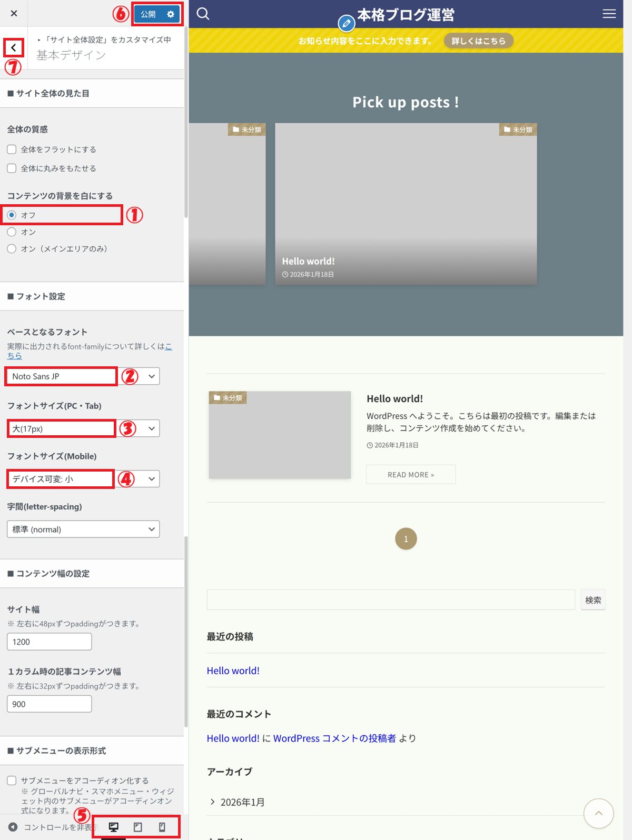Click the blue pencil edit shortcut icon
Screen dimensions: 632x840
pos(346,23)
